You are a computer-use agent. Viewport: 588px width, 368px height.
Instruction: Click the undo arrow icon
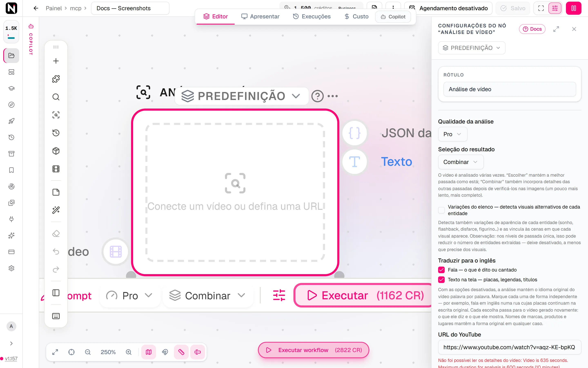[56, 251]
